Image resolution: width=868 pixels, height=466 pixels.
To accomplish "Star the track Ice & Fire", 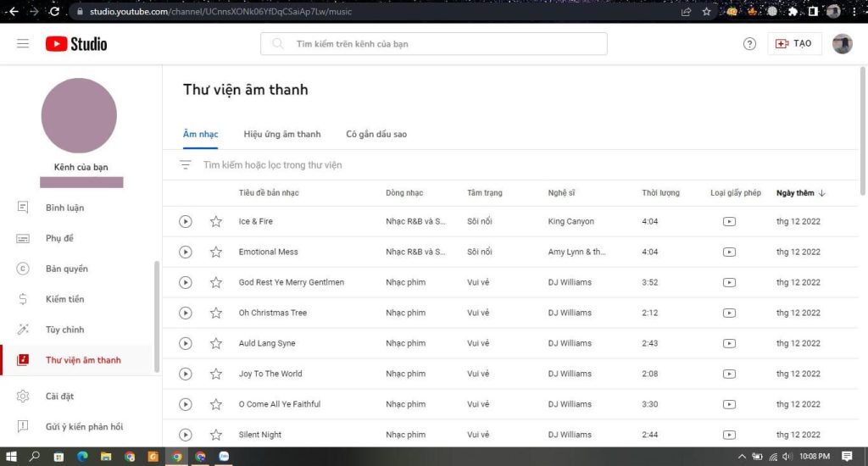I will [216, 221].
